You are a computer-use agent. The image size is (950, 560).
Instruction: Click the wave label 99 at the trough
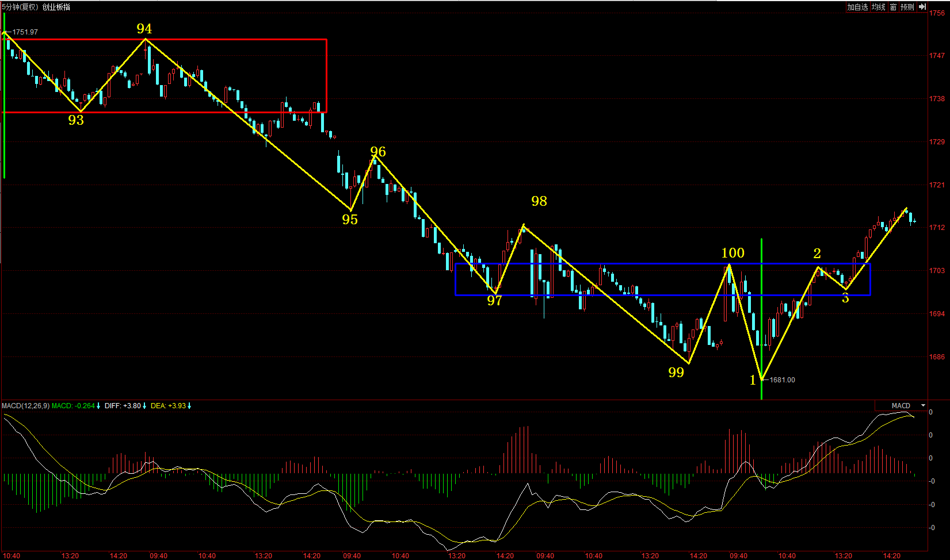(x=676, y=373)
